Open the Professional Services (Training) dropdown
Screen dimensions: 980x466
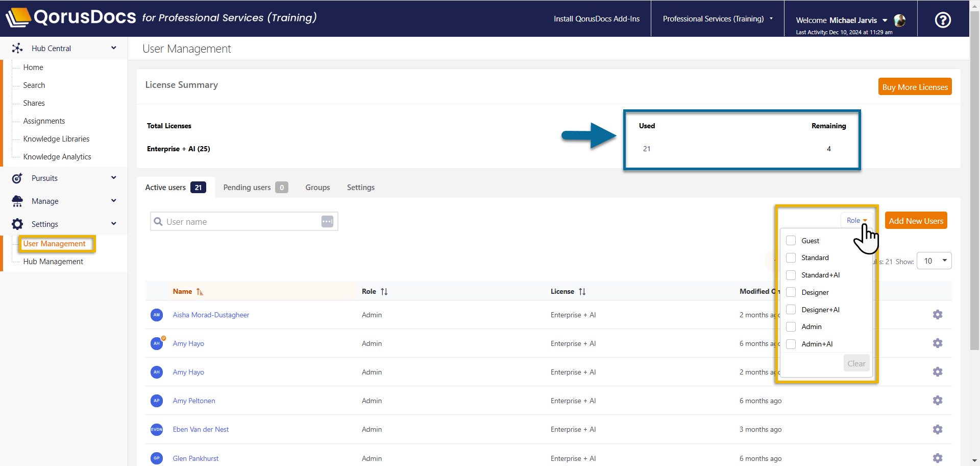[718, 19]
